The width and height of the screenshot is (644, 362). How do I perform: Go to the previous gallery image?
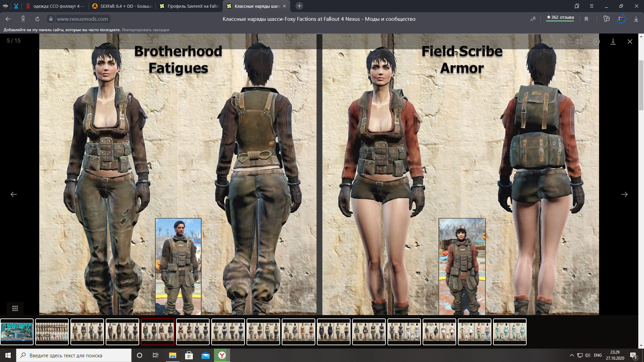(14, 194)
